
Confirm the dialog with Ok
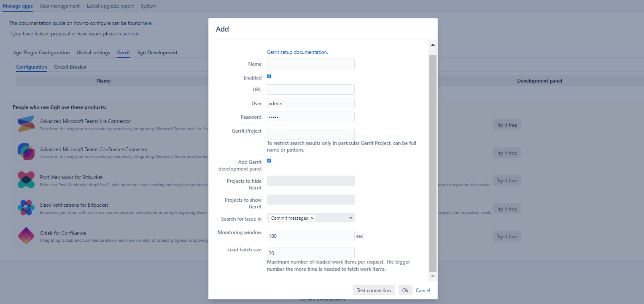[x=405, y=290]
